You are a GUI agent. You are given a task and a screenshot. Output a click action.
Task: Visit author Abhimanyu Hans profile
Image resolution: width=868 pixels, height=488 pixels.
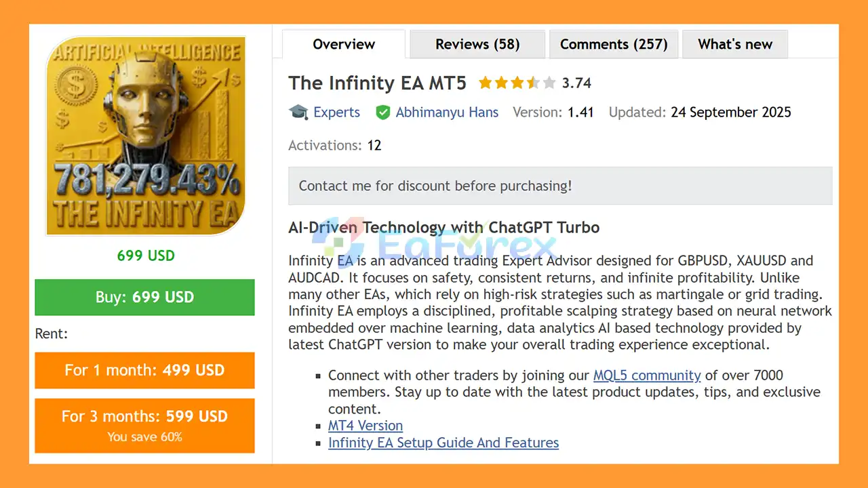click(447, 113)
